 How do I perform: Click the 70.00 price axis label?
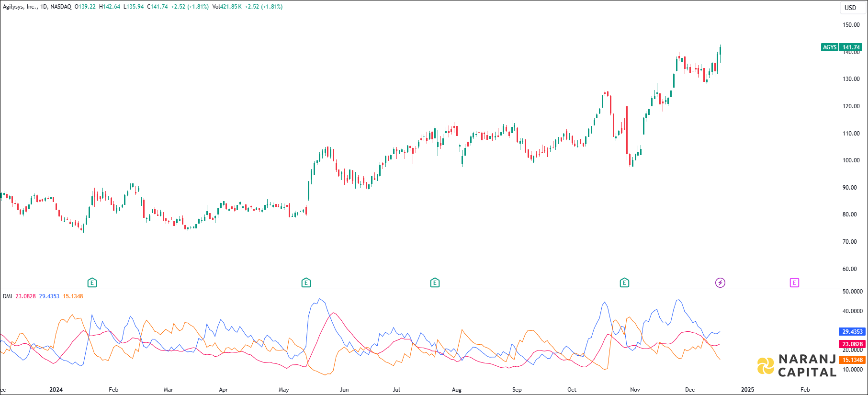tap(850, 242)
